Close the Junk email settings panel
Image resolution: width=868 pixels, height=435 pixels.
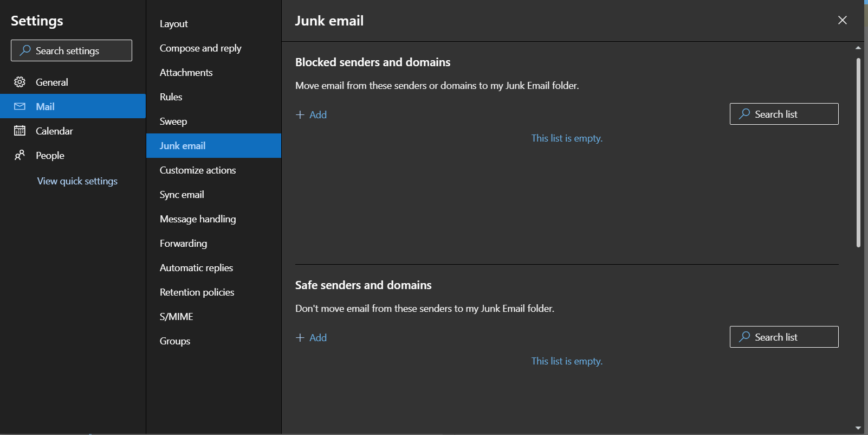843,20
